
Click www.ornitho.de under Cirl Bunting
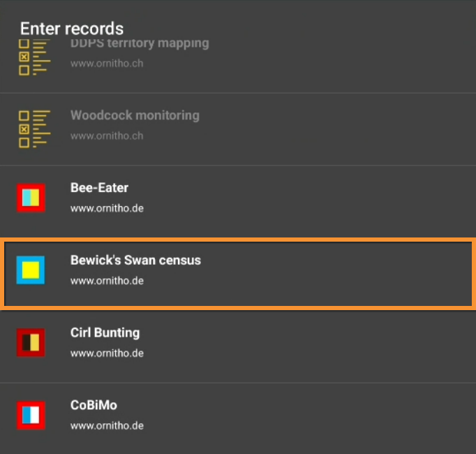107,353
